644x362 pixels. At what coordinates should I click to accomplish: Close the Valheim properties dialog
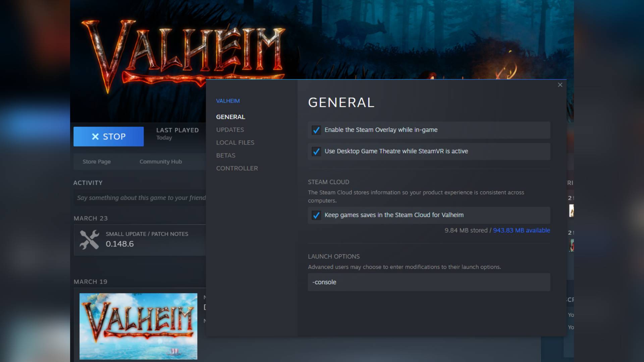[x=560, y=85]
